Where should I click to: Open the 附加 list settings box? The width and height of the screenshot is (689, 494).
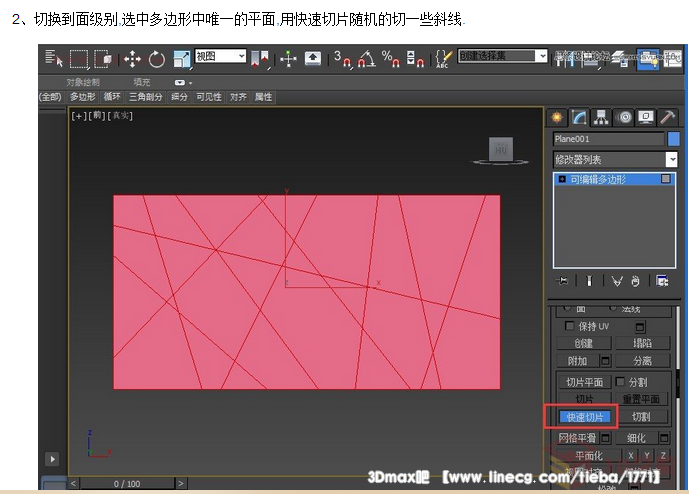pyautogui.click(x=606, y=361)
